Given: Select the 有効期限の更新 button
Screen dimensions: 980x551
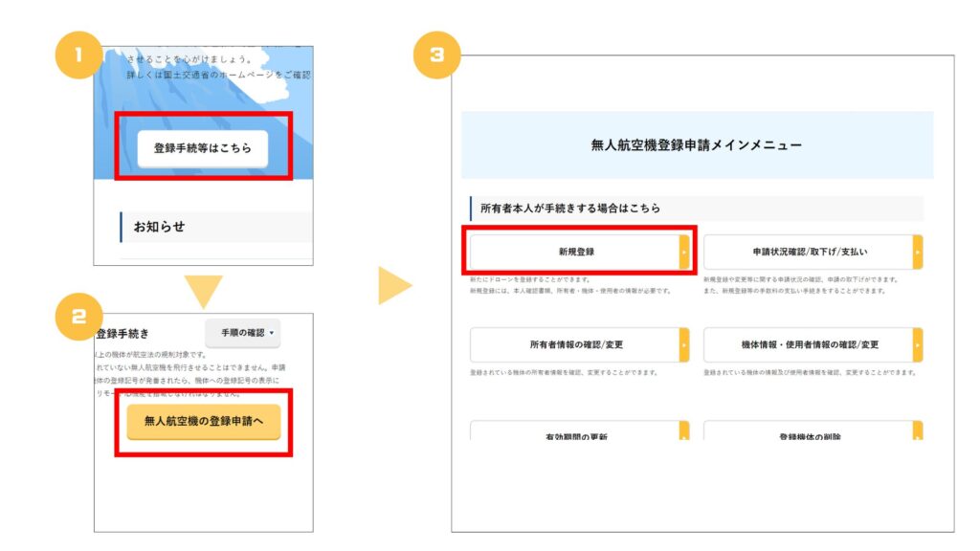Looking at the screenshot, I should (574, 432).
